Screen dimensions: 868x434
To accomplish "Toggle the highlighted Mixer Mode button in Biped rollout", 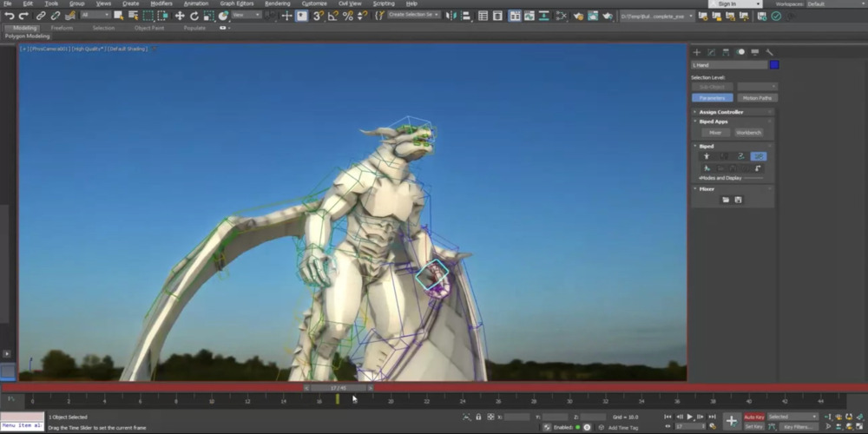I will (x=759, y=156).
